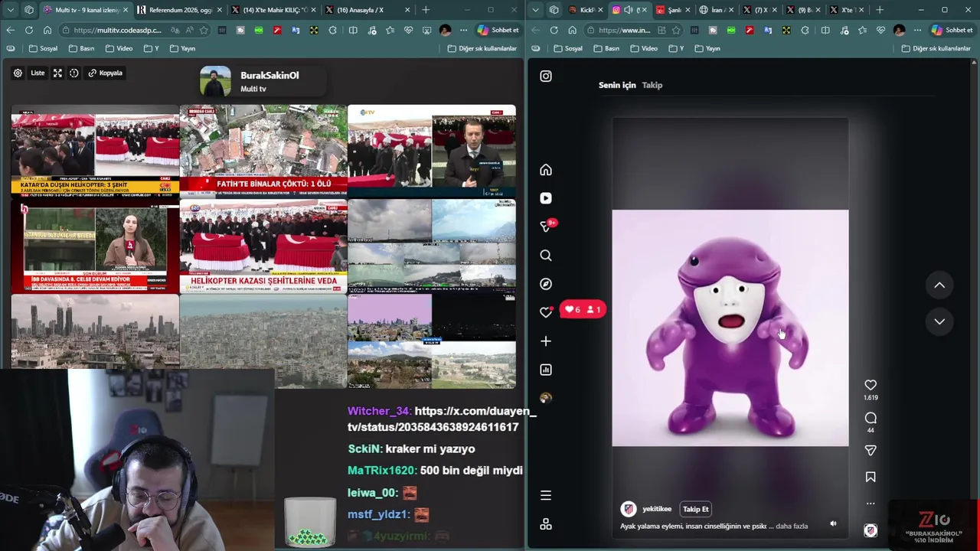This screenshot has height=551, width=980.
Task: Open browser three-dot menu in left window
Action: click(463, 30)
